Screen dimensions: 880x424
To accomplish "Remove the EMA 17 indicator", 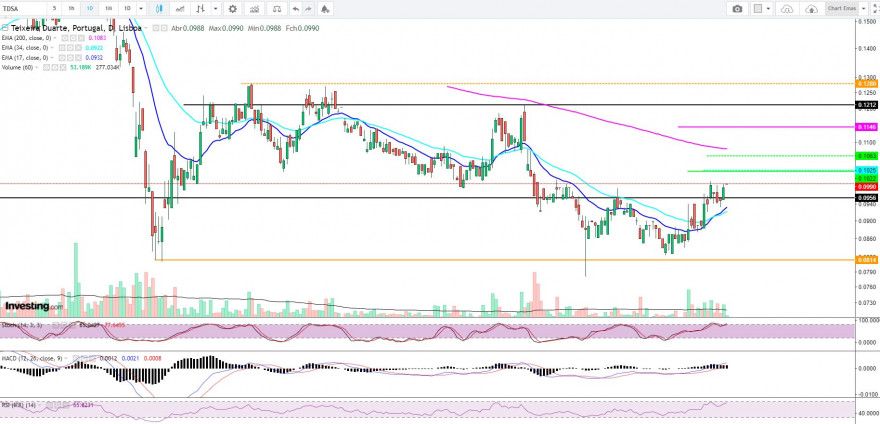I will (79, 58).
